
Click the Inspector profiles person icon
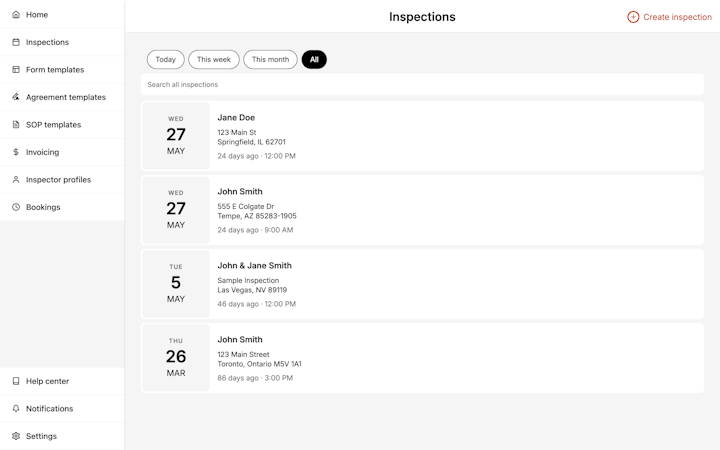pyautogui.click(x=16, y=180)
